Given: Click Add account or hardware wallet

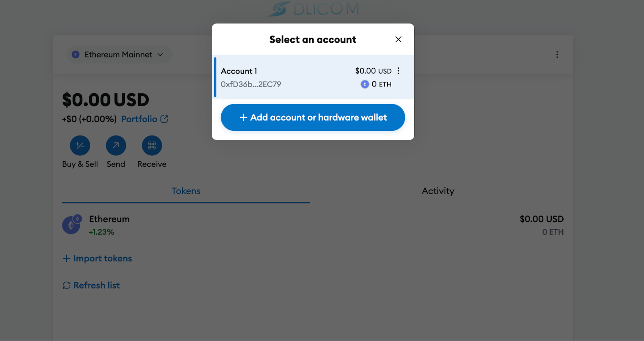Looking at the screenshot, I should click(313, 117).
